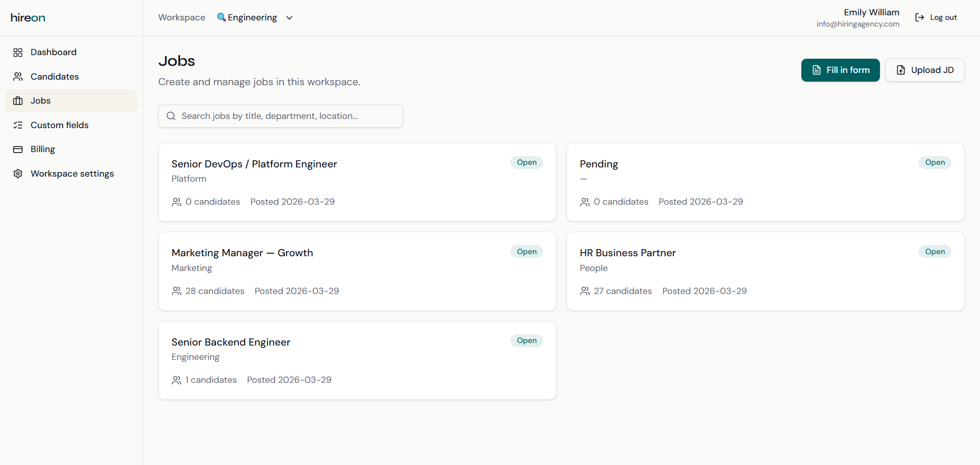Click the Open status badge on the Pending job
The image size is (980, 465).
click(x=935, y=162)
